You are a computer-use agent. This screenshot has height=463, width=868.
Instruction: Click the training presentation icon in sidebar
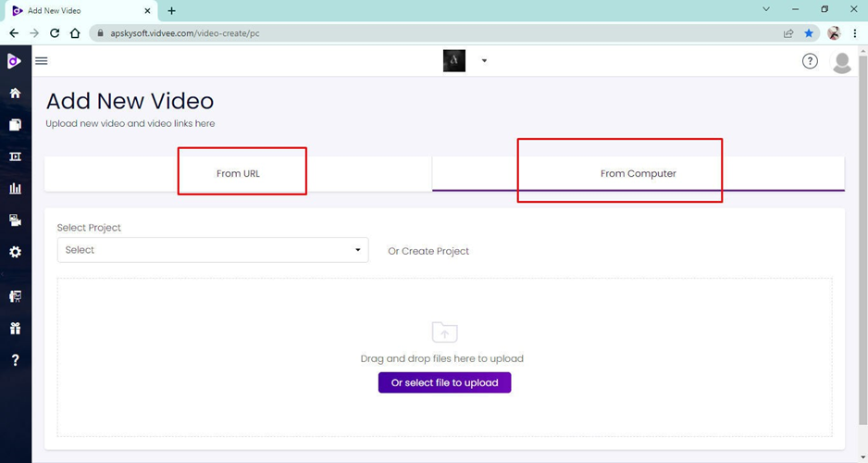pyautogui.click(x=15, y=296)
